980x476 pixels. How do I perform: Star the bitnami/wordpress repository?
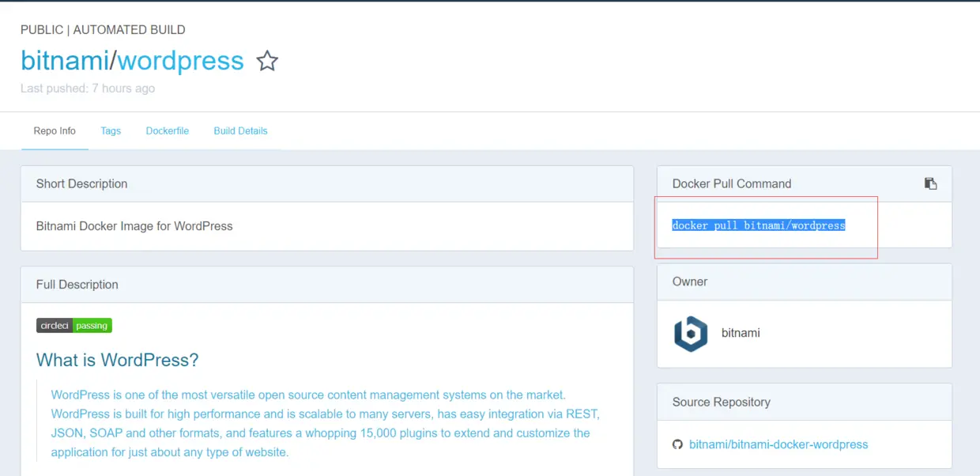268,61
